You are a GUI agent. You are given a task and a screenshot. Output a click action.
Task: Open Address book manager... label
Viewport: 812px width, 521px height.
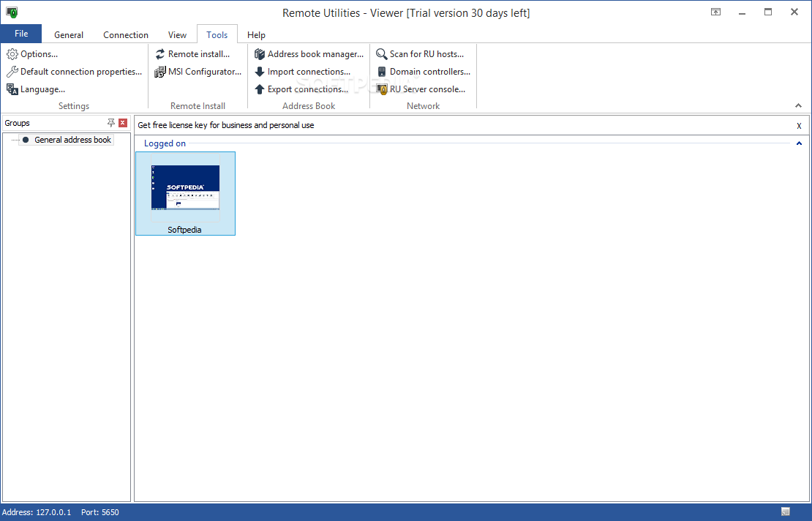(x=315, y=54)
